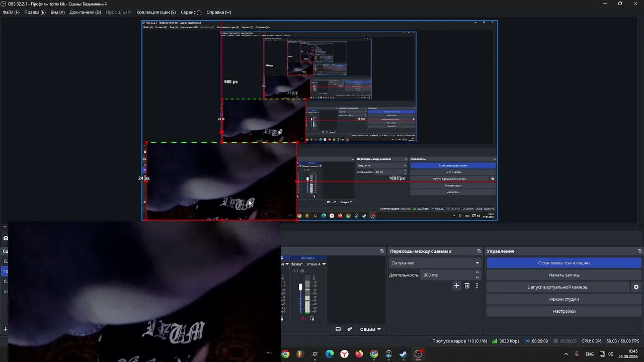Open Настройки from the controls panel

coord(564,311)
